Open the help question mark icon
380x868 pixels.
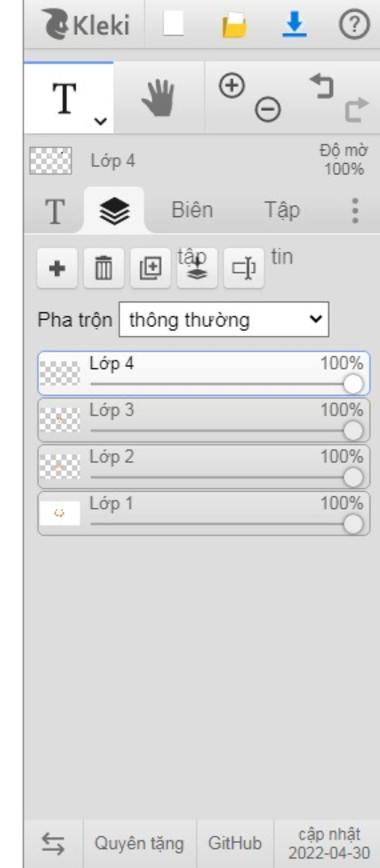pos(354,24)
